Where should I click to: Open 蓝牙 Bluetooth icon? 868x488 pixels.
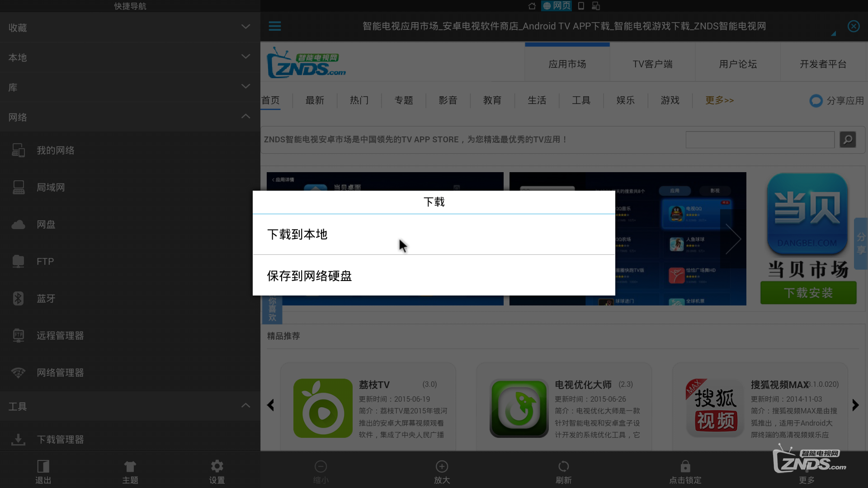(18, 298)
